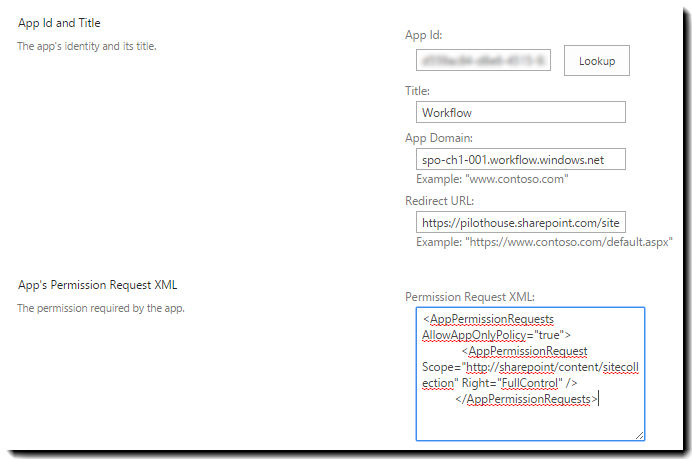Click the Lookup button
The height and width of the screenshot is (459, 692).
(597, 60)
